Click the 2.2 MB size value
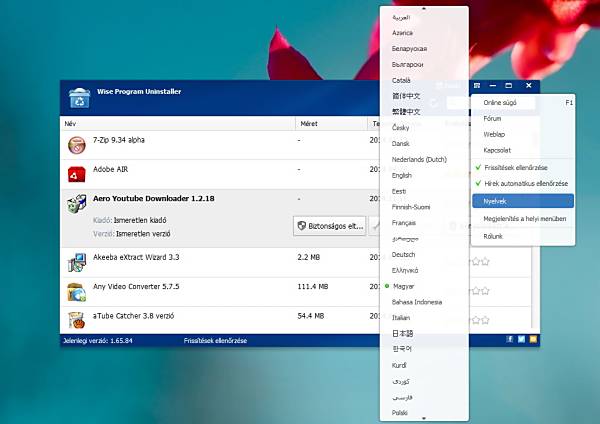The image size is (600, 424). tap(308, 257)
